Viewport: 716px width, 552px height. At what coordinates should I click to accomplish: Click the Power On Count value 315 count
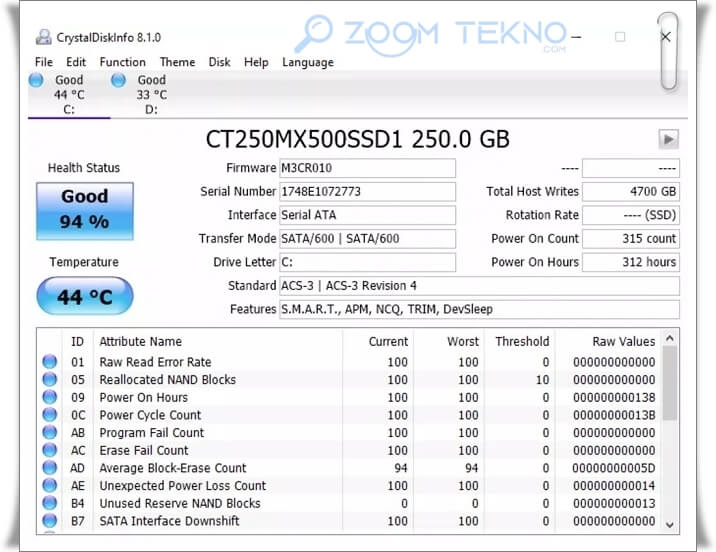[x=631, y=239]
